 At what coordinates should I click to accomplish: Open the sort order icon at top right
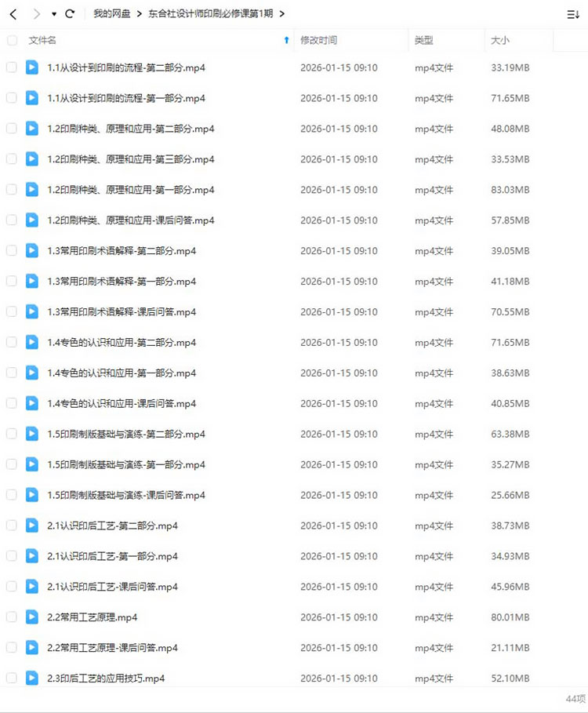573,15
